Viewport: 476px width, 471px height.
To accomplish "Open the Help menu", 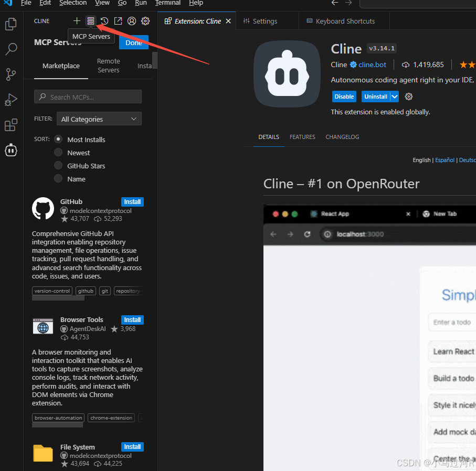I will (196, 3).
